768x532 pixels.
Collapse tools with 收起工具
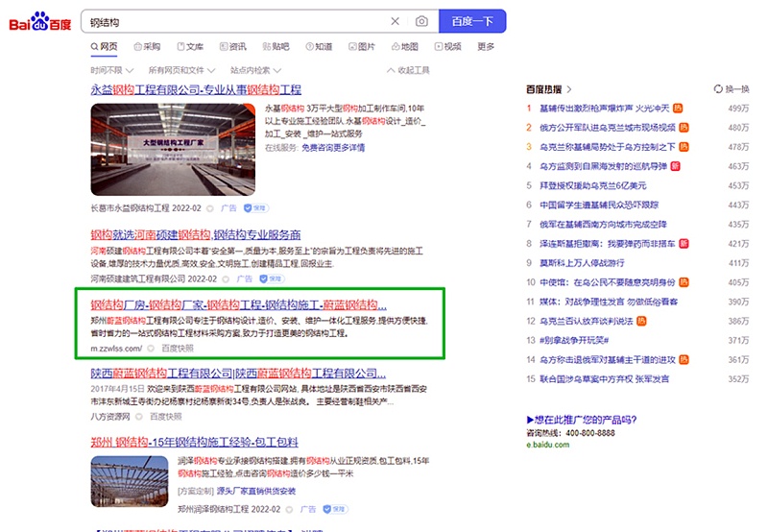(408, 70)
